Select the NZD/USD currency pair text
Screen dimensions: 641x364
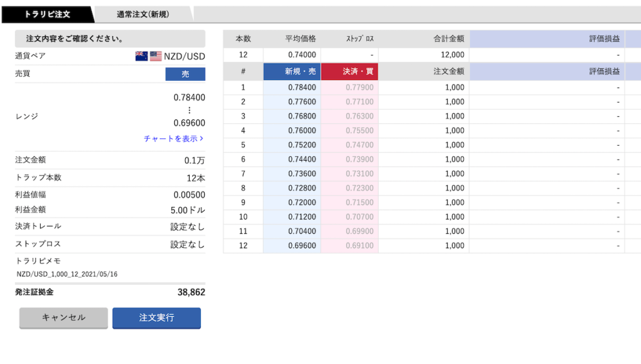point(185,56)
